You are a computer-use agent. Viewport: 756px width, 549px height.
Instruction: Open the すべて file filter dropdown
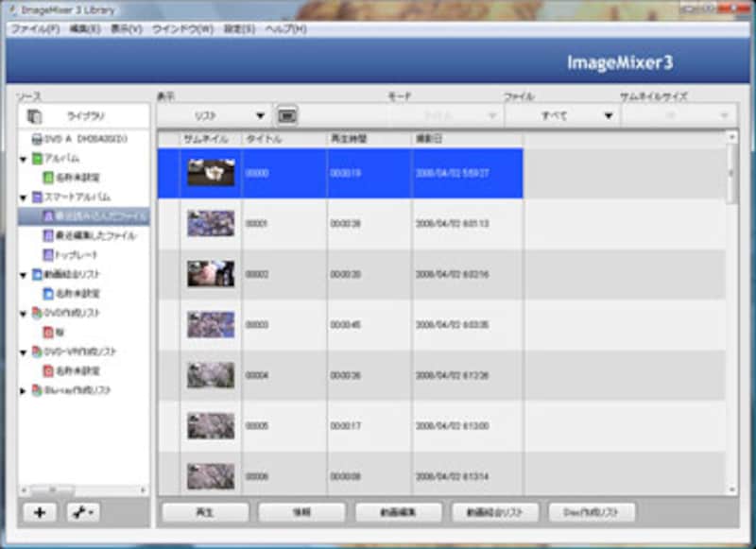point(563,115)
